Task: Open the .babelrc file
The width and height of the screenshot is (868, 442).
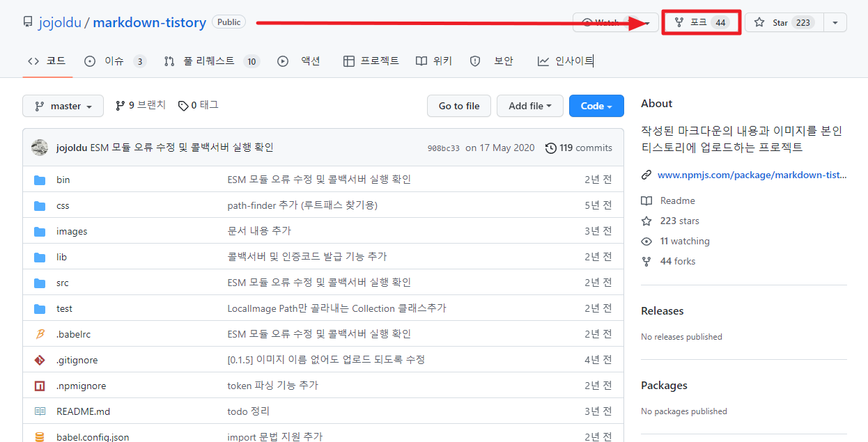Action: tap(73, 334)
